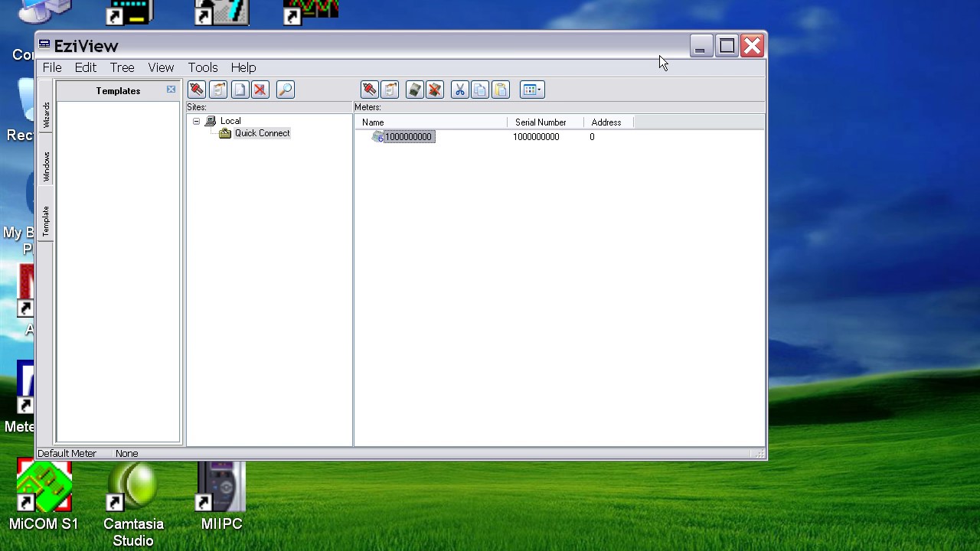Click the delete meter icon with red X
Screen dimensions: 980x551
click(x=435, y=90)
